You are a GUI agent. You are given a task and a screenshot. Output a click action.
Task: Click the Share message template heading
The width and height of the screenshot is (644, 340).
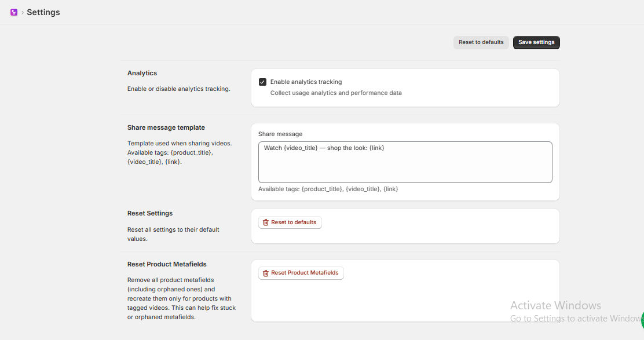pos(166,127)
